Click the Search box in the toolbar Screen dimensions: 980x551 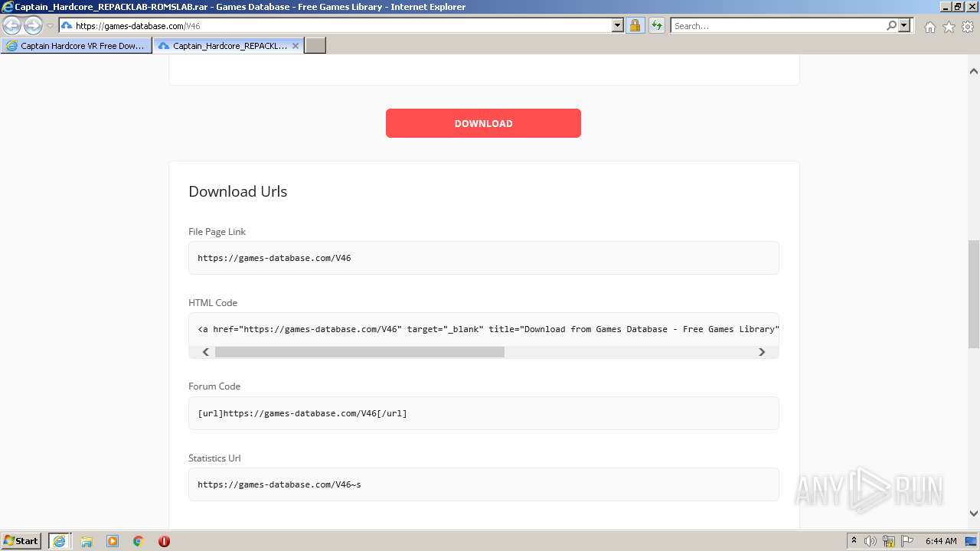pos(778,26)
